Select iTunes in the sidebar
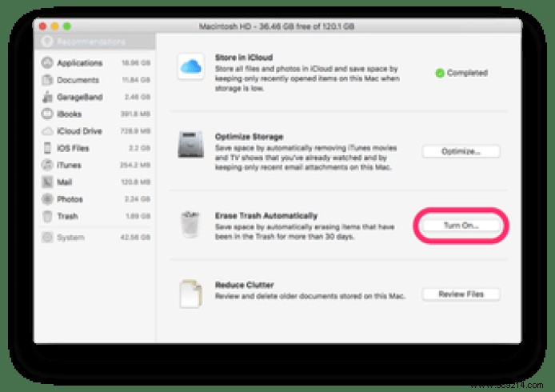Viewport: 555px width, 392px height. [95, 165]
